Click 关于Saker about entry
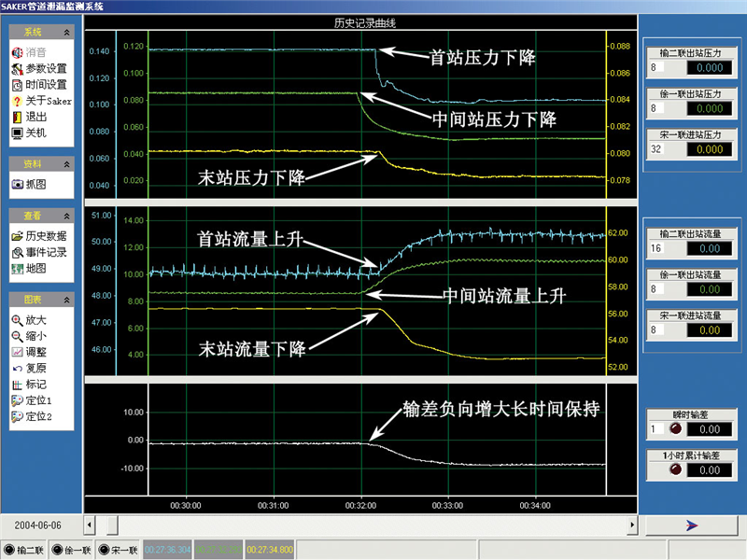This screenshot has width=747, height=560. coord(45,101)
